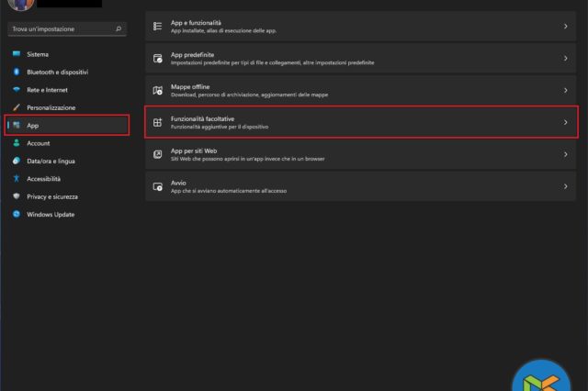Click 'Impostazioni predefinite per tipi di file' description
This screenshot has width=588, height=391.
pos(272,62)
